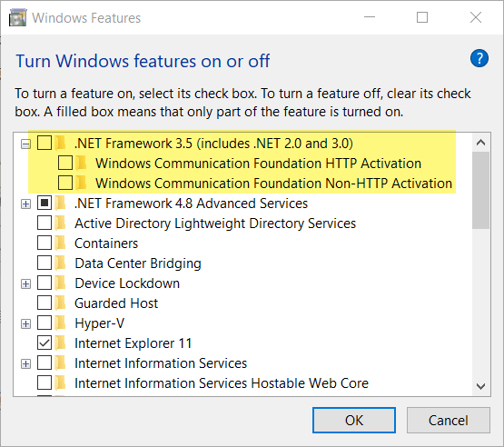Click the folder icon beside Internet Explorer 11
Viewport: 504px width, 447px height.
60,343
